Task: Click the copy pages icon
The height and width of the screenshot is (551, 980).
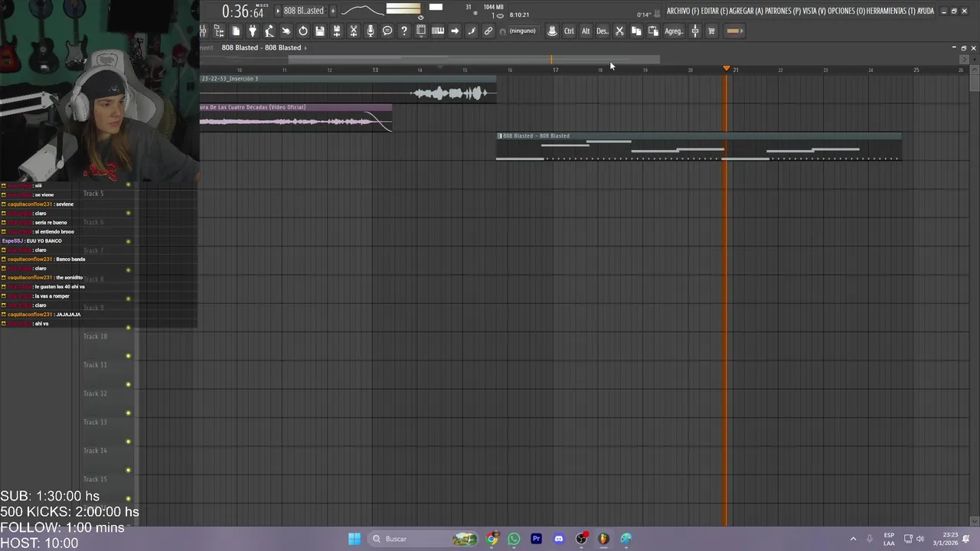Action: 636,31
